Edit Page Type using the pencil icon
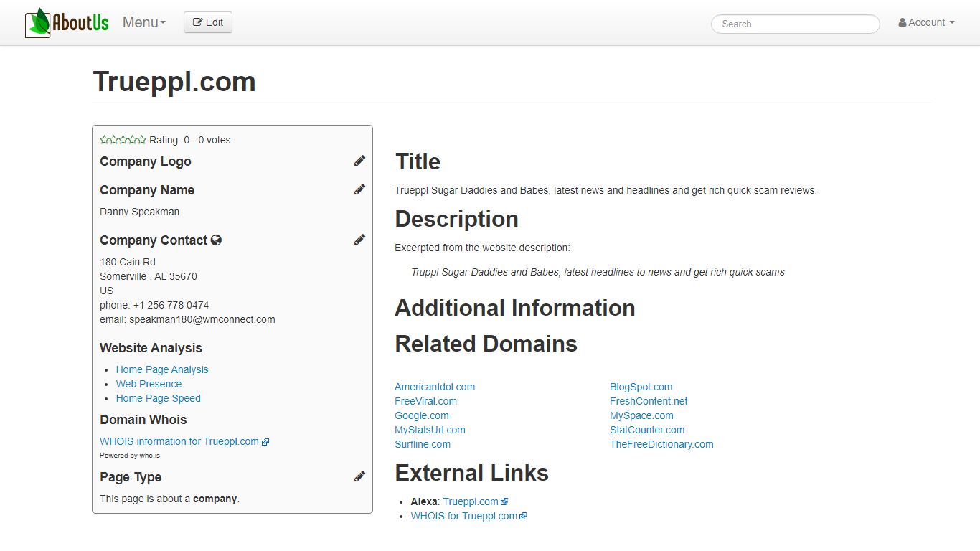Viewport: 980px width, 551px height. coord(359,476)
